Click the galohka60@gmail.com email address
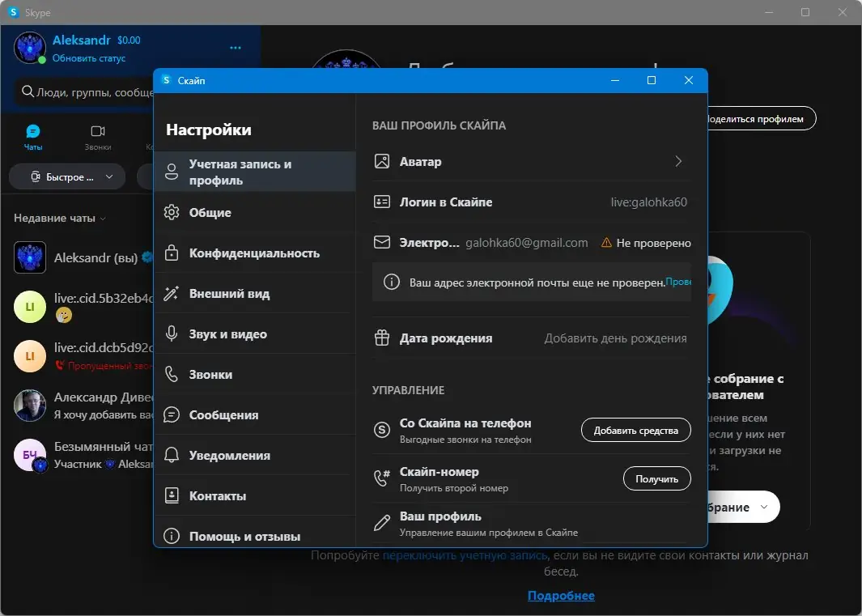This screenshot has height=616, width=862. 527,243
